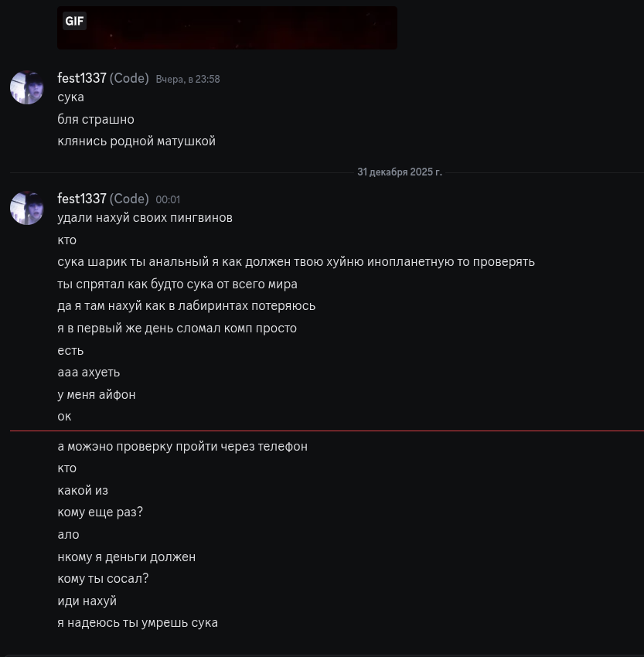Screen dimensions: 644x657
Task: Click the message "ок"
Action: [64, 416]
